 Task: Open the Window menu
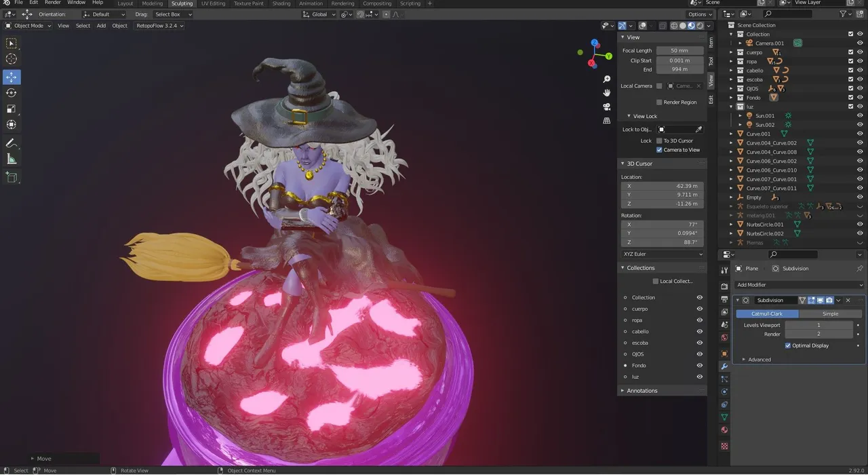point(77,3)
